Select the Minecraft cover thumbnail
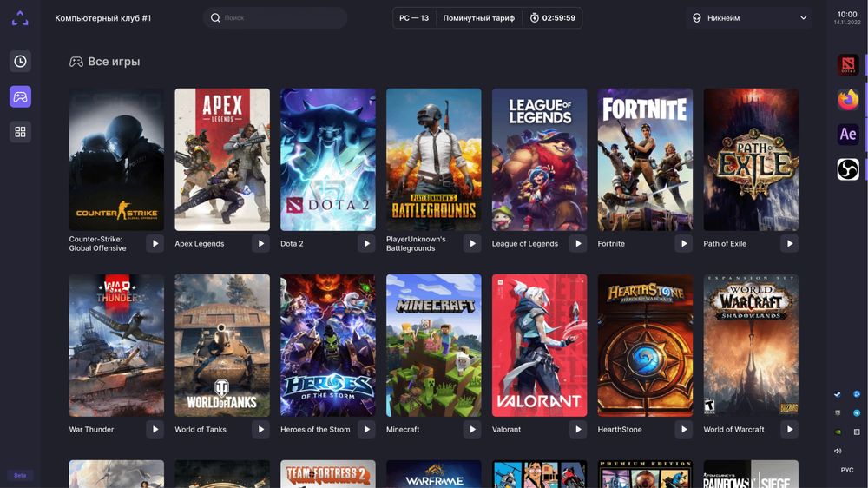The image size is (868, 488). [x=433, y=345]
